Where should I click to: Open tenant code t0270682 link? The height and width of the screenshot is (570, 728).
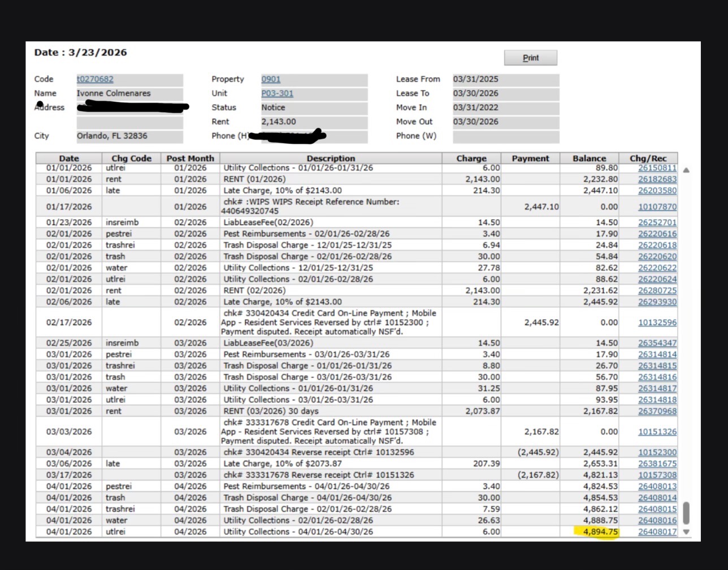pyautogui.click(x=95, y=80)
